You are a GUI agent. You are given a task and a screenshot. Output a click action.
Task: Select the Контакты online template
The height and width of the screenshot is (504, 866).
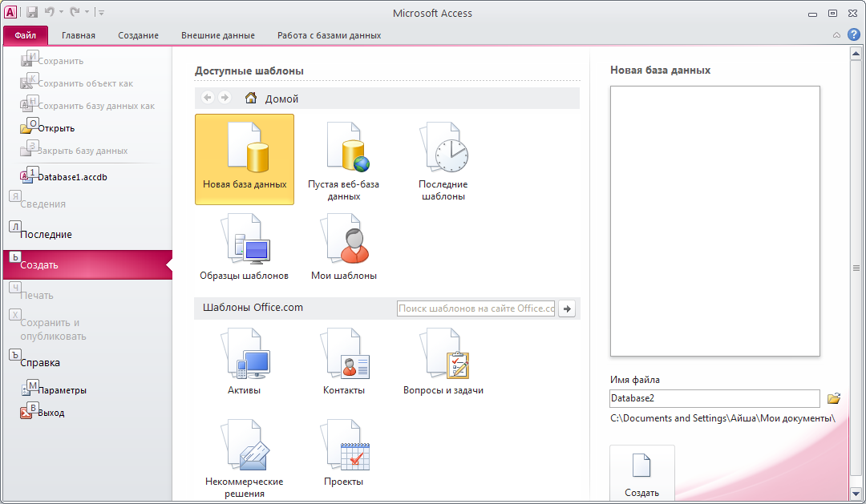(343, 361)
